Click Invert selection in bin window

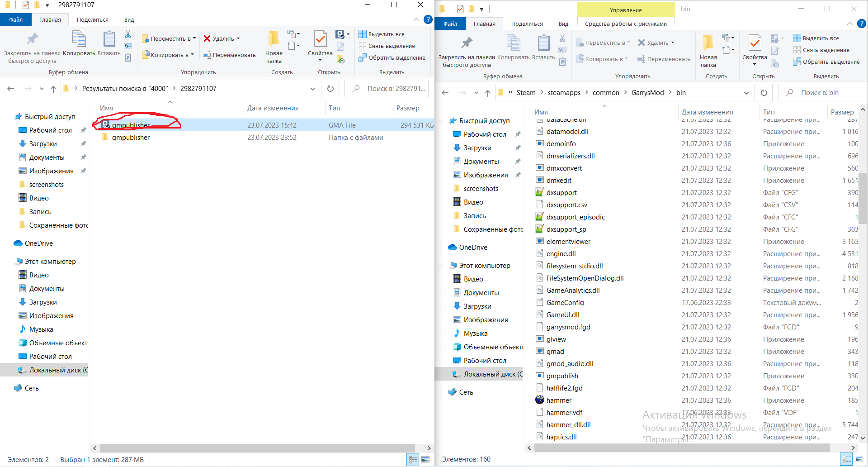826,62
